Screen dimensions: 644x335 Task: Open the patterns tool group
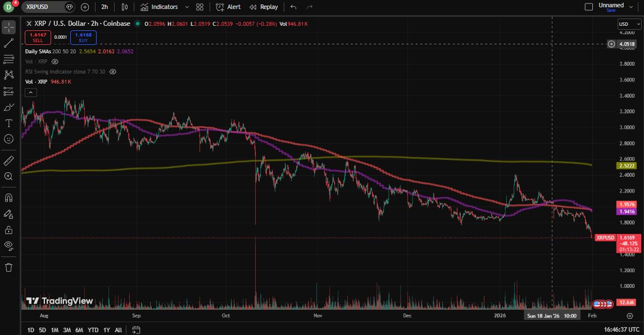click(8, 75)
